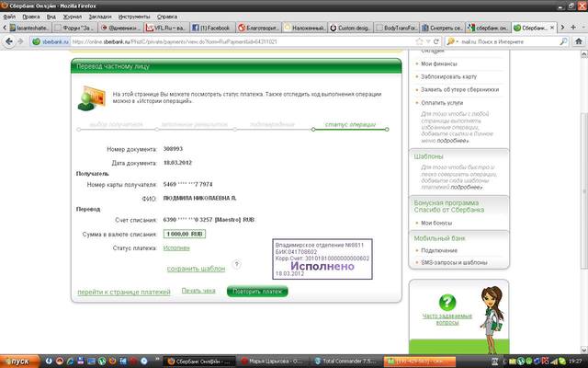588x368 pixels.
Task: Switch to the Facebook tab
Action: [x=212, y=28]
